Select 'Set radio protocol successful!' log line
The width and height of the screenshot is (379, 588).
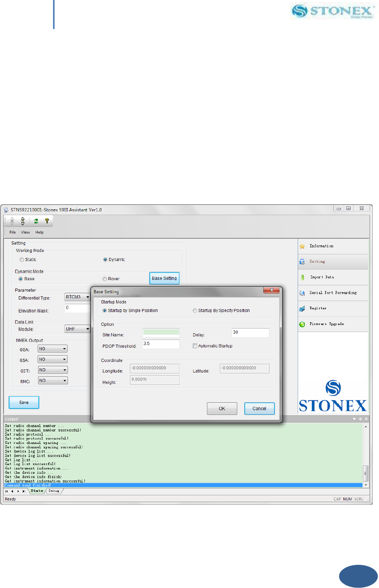tap(37, 439)
